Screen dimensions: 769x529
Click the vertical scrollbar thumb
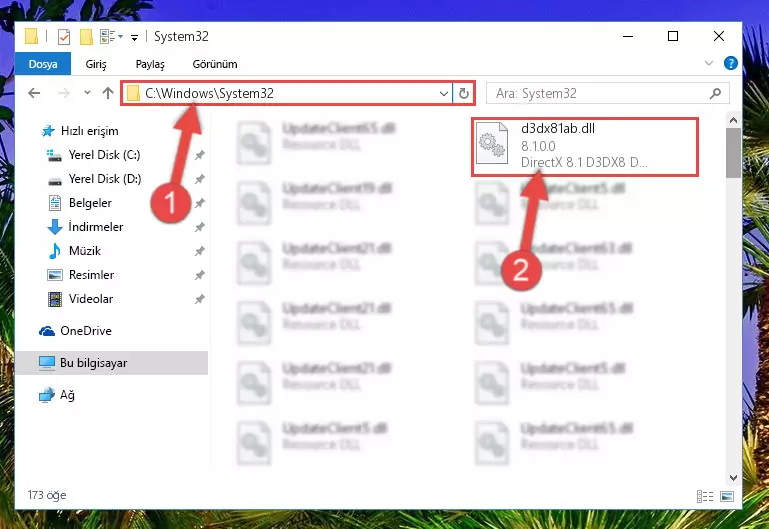(x=733, y=153)
